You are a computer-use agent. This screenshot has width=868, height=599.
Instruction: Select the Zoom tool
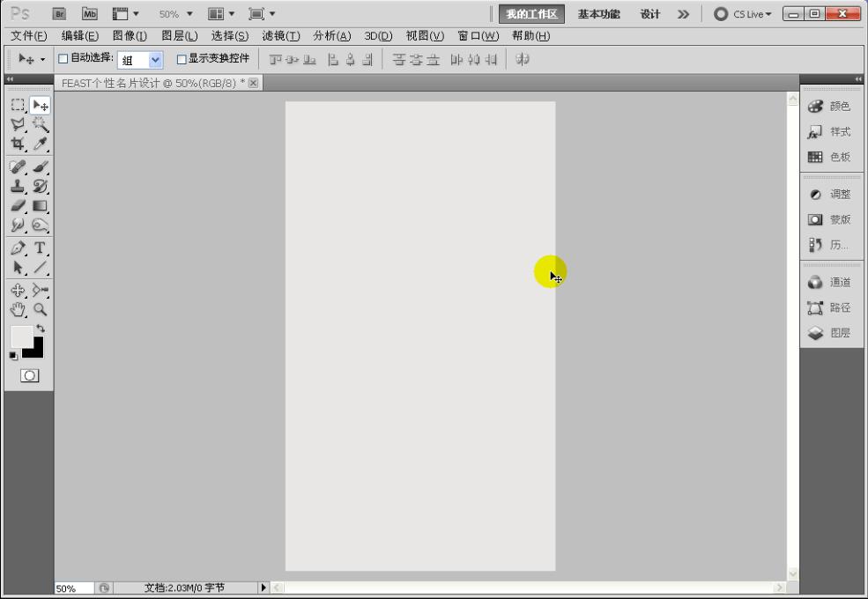pyautogui.click(x=41, y=307)
